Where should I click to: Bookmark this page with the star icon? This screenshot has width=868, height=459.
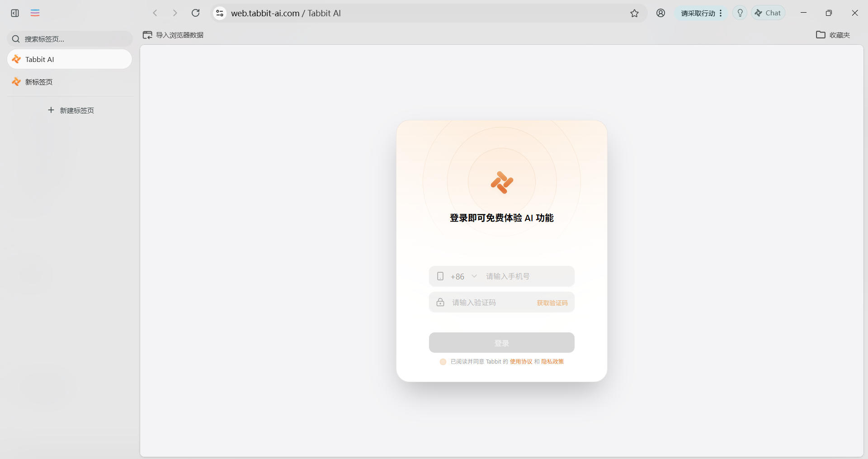634,13
